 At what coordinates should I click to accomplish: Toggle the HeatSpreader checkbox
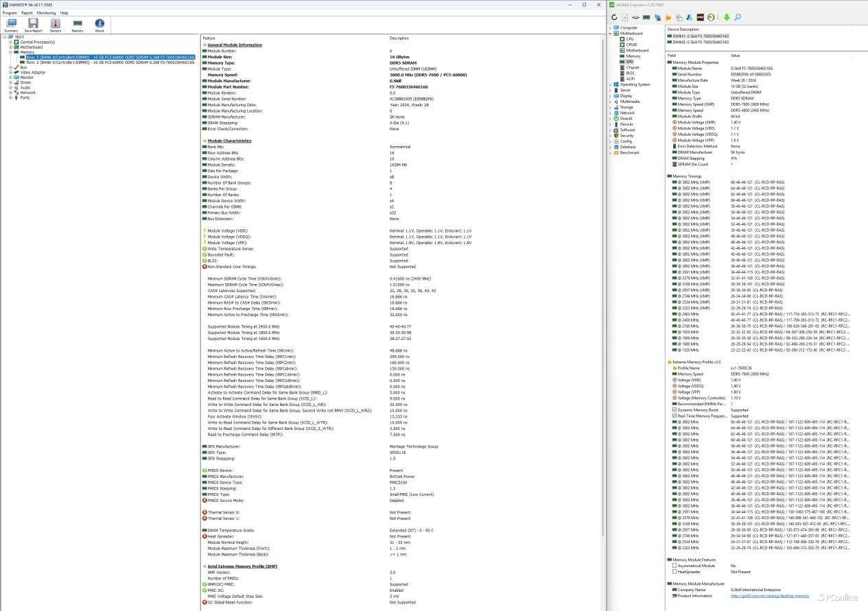pyautogui.click(x=675, y=571)
